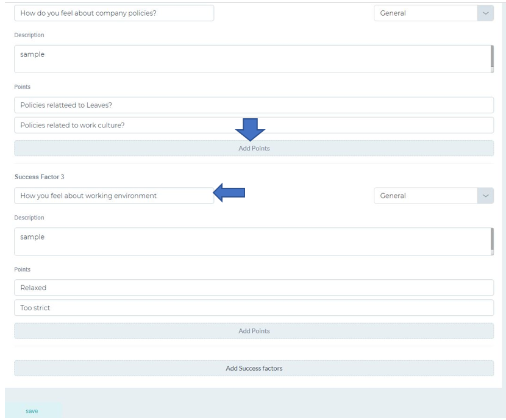Viewport: 506px width, 420px height.
Task: Click the blue left arrow beside working environment field
Action: click(x=229, y=193)
